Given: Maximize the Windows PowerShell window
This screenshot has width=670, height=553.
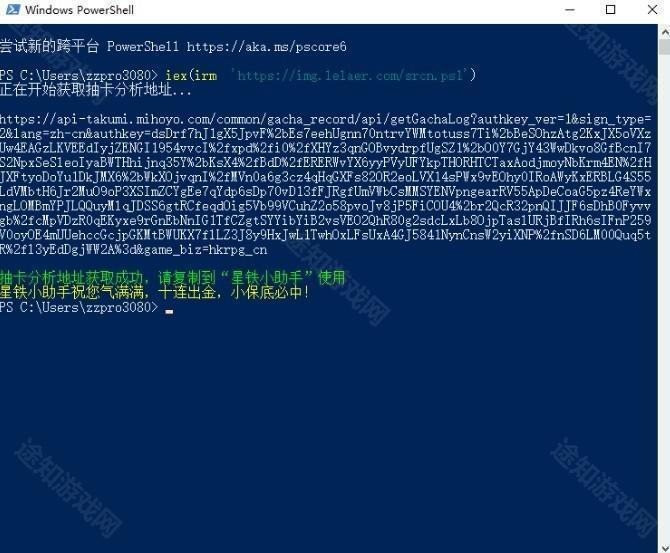Looking at the screenshot, I should [611, 9].
